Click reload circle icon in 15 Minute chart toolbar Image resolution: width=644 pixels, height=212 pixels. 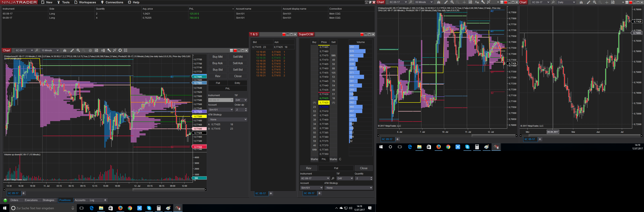click(120, 51)
